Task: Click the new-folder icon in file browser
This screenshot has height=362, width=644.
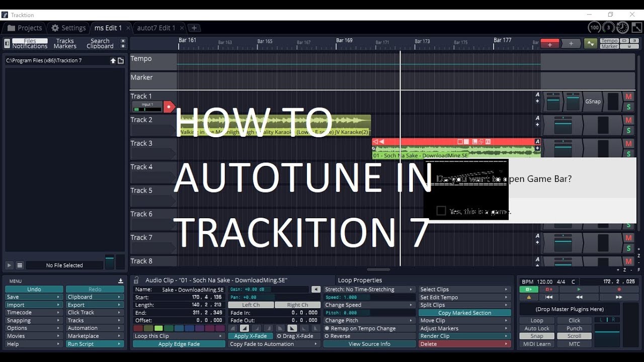Action: (x=121, y=61)
